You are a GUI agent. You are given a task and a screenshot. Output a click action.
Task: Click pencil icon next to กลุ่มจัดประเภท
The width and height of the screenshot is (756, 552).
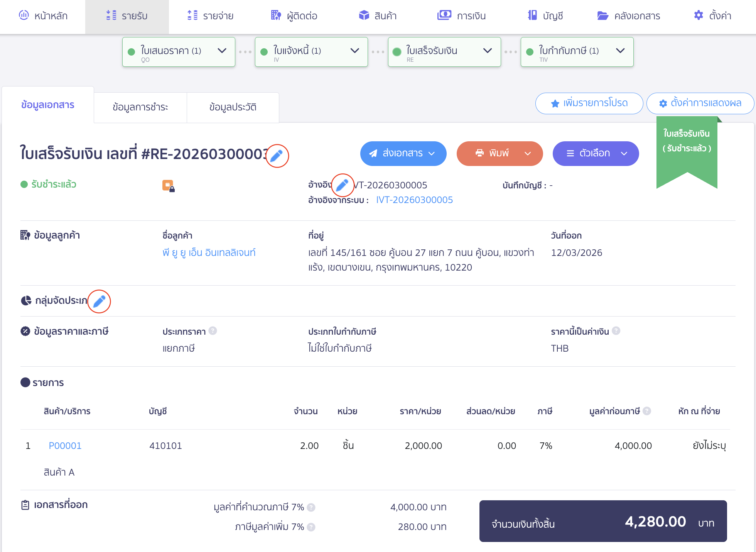point(99,301)
